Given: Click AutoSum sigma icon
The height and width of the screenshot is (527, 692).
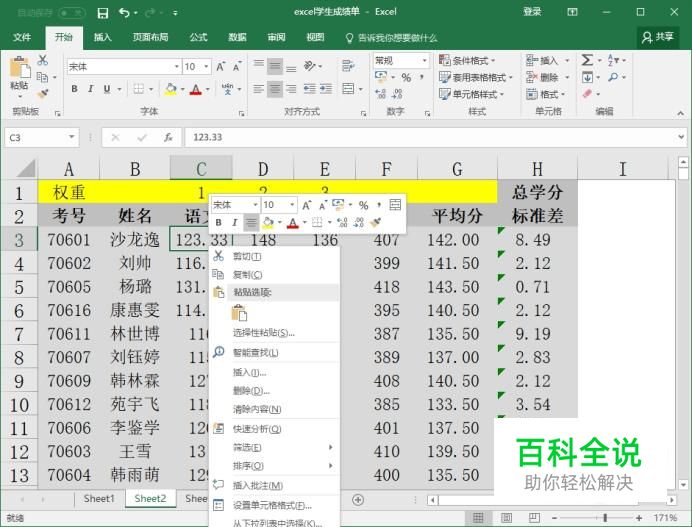Looking at the screenshot, I should pyautogui.click(x=587, y=60).
